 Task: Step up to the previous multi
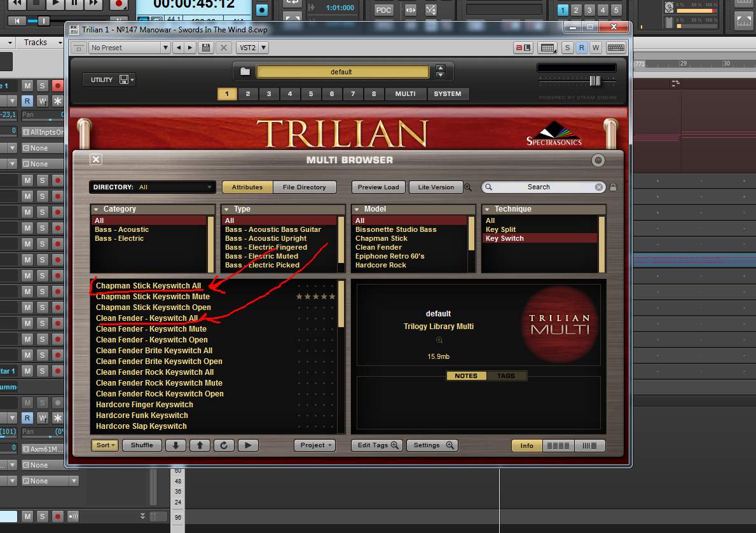[x=200, y=445]
